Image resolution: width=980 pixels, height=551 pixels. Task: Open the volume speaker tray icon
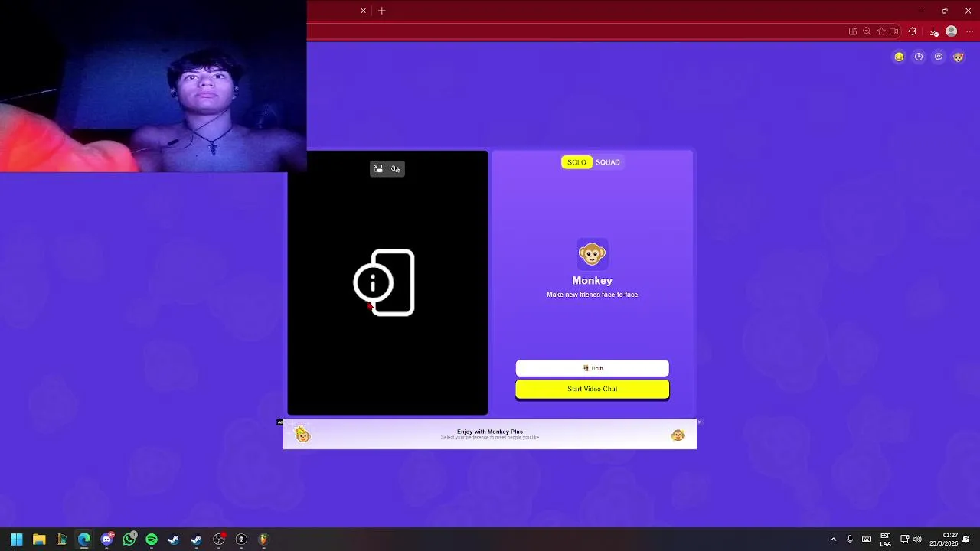coord(917,540)
